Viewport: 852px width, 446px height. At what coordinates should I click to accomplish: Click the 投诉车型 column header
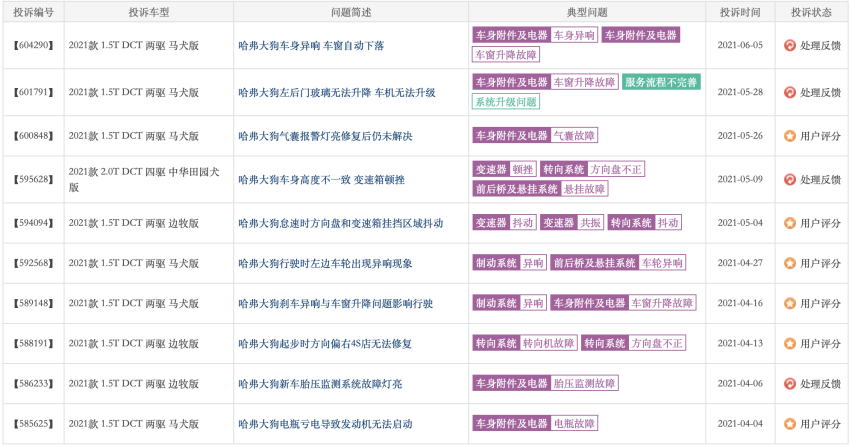pos(149,12)
